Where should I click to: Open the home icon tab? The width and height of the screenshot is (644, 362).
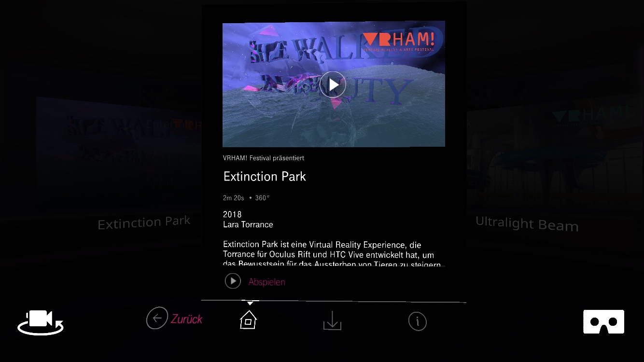[x=248, y=320]
